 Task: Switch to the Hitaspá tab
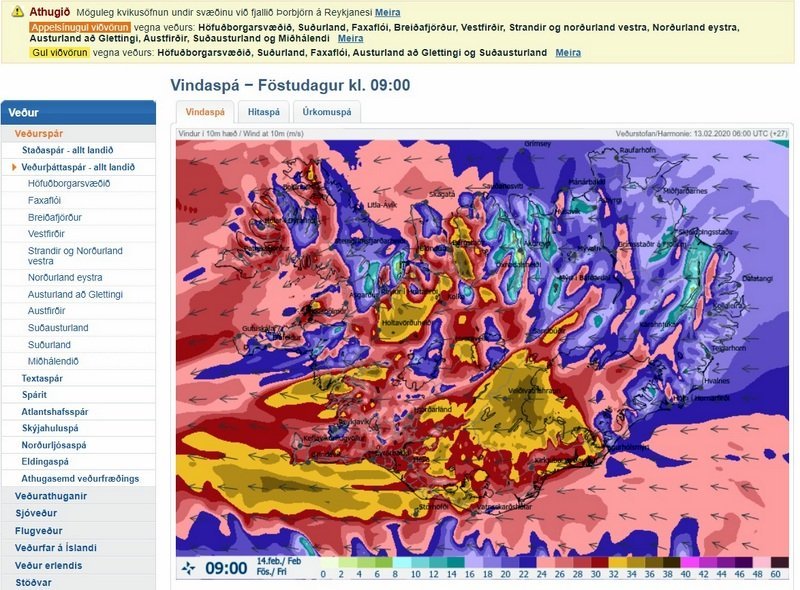pos(264,112)
